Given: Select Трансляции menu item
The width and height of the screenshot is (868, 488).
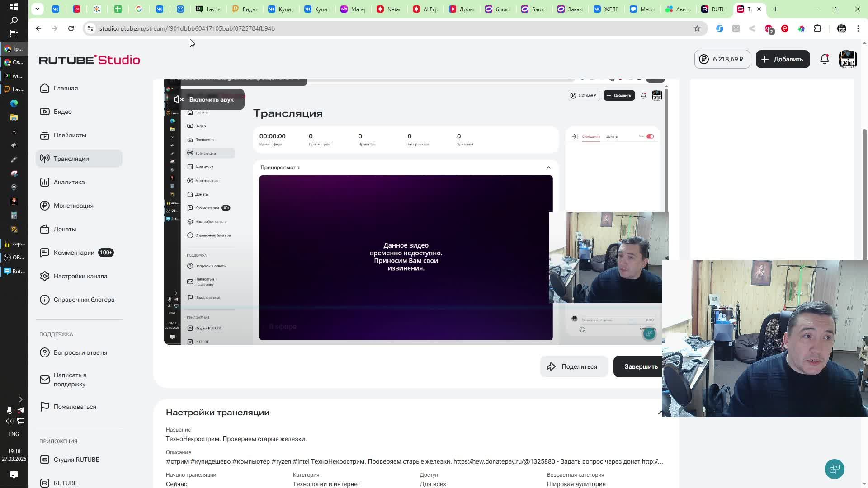Looking at the screenshot, I should point(71,159).
